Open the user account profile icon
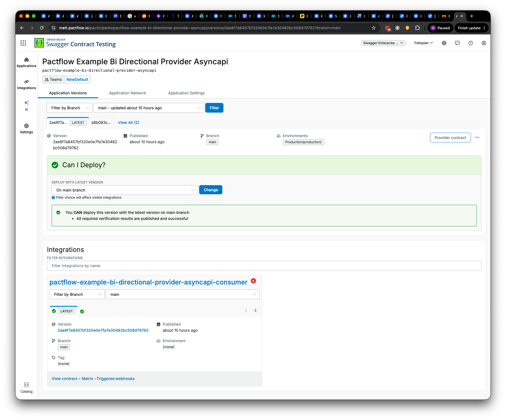Viewport: 506px width, 420px height. coord(484,43)
